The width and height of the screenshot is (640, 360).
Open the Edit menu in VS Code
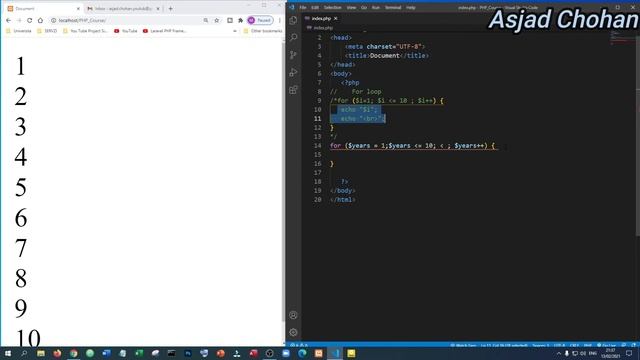pyautogui.click(x=315, y=7)
